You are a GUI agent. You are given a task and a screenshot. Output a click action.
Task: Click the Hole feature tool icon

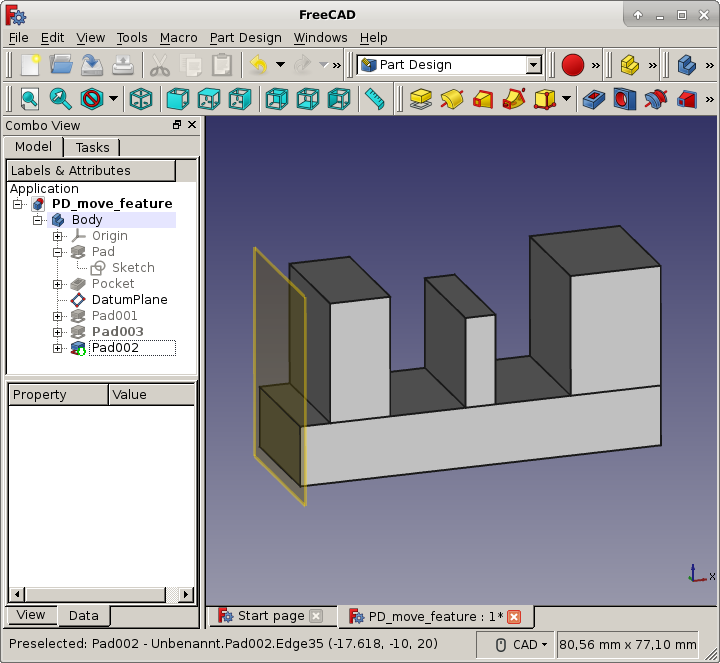(x=625, y=99)
